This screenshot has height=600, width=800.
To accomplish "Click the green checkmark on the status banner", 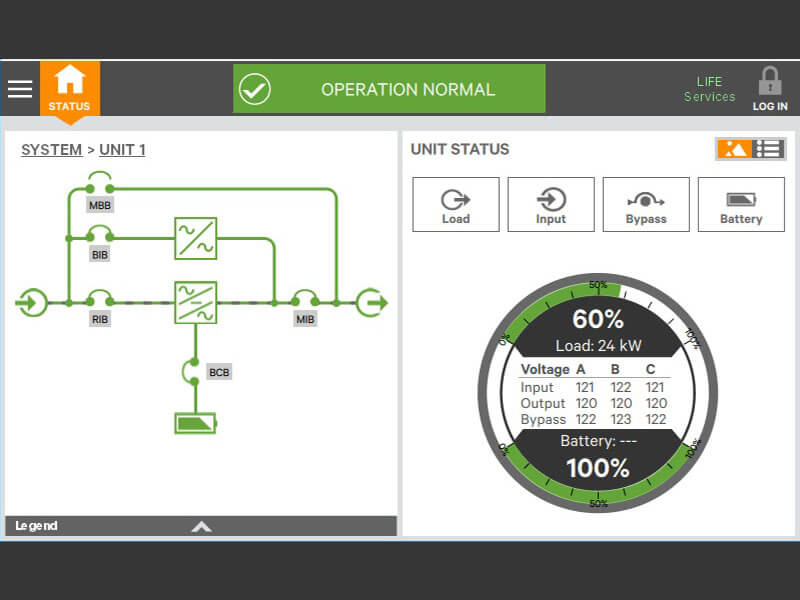I will (256, 89).
